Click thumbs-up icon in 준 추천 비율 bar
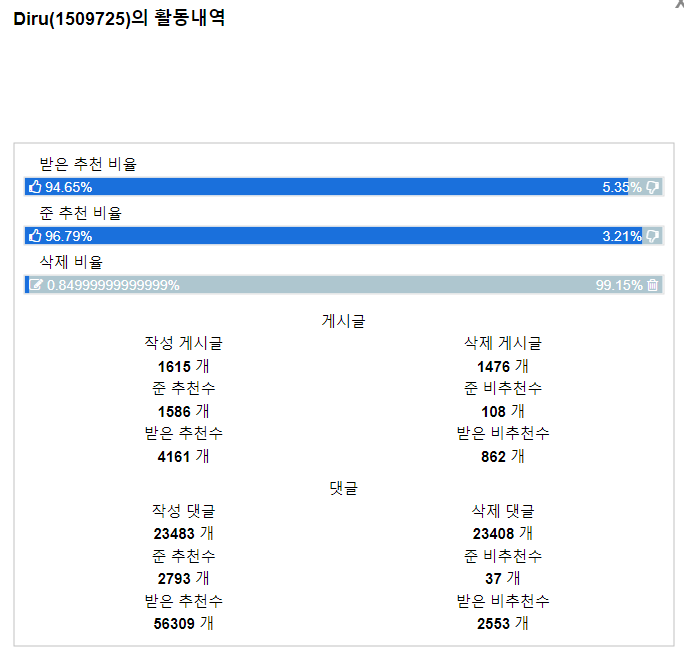684x650 pixels. (35, 236)
